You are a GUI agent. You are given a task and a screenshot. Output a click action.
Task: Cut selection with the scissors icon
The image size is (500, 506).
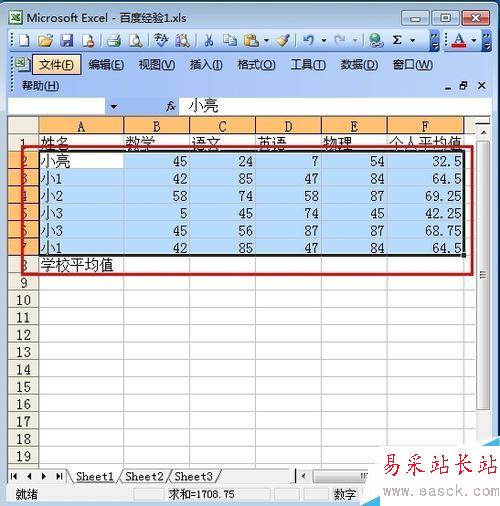(209, 41)
